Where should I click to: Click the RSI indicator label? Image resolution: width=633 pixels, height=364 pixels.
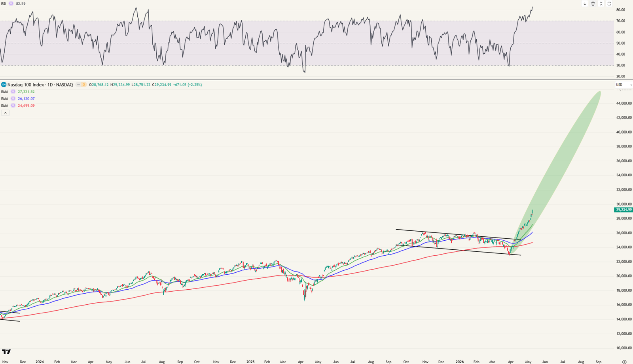[4, 4]
